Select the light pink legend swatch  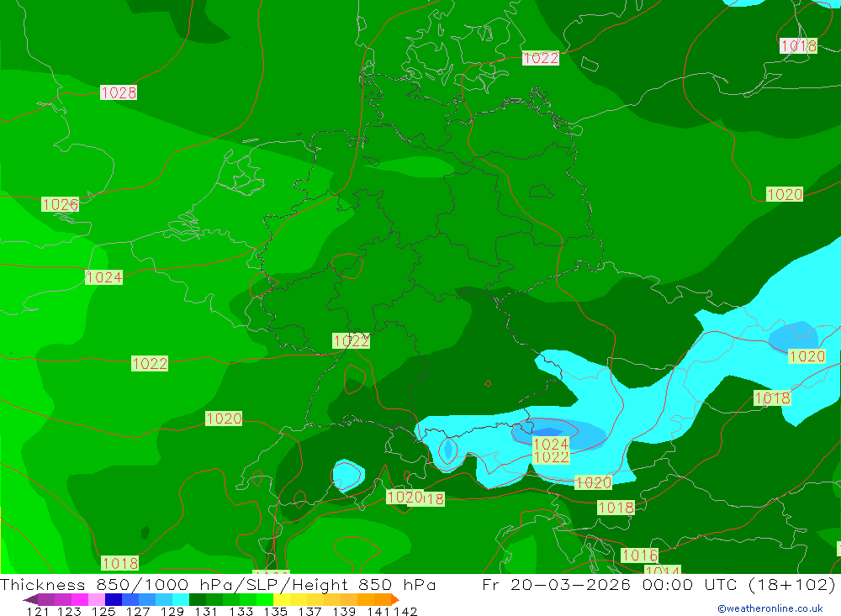(x=97, y=599)
